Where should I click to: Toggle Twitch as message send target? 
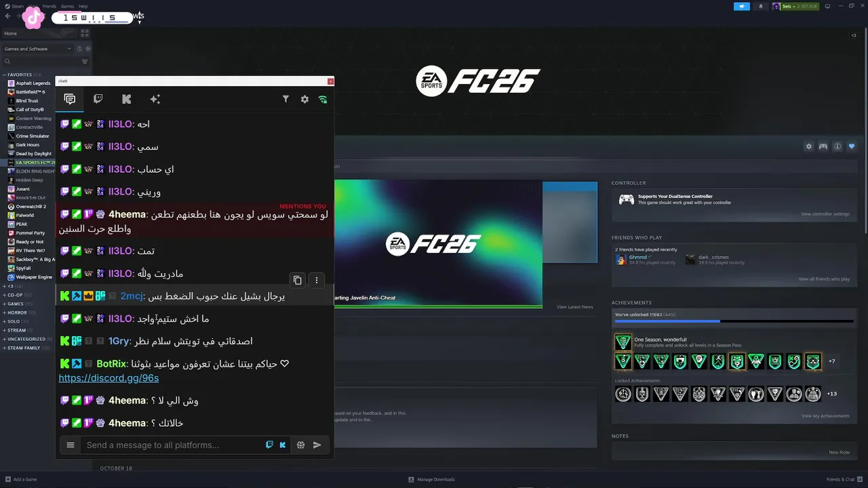269,445
